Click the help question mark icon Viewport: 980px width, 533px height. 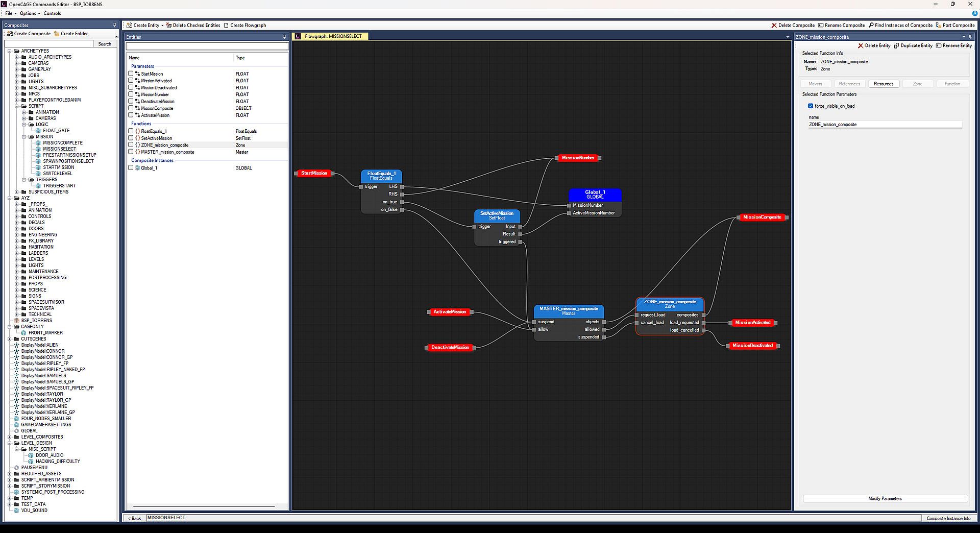[x=975, y=13]
